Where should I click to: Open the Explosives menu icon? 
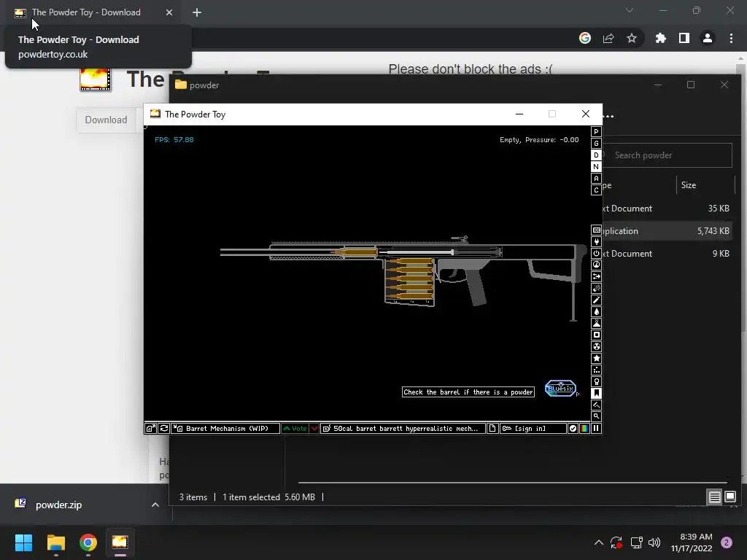tap(596, 288)
